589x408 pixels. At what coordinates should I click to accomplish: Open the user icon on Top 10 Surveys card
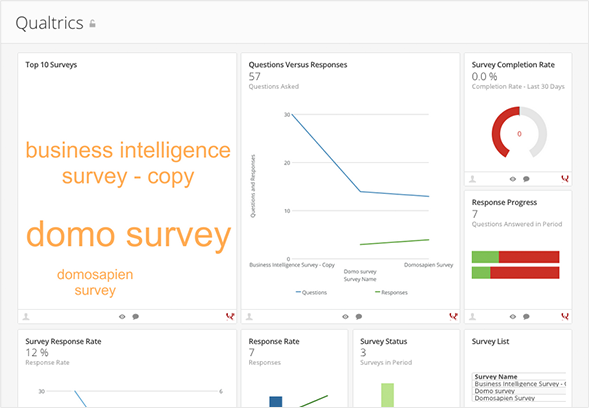[x=26, y=317]
